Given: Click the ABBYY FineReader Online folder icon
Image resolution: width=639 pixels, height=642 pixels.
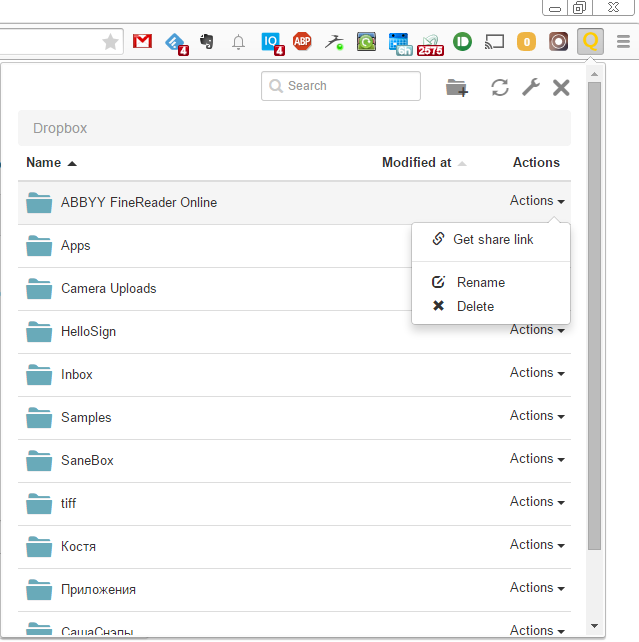Looking at the screenshot, I should [x=39, y=203].
